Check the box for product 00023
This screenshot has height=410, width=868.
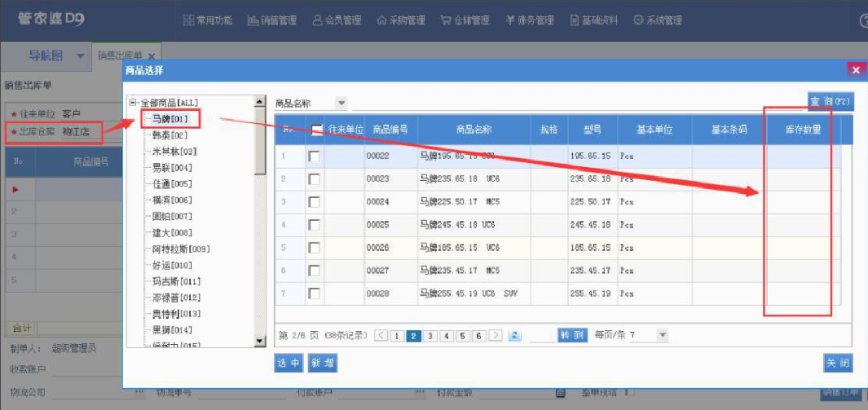tap(315, 179)
